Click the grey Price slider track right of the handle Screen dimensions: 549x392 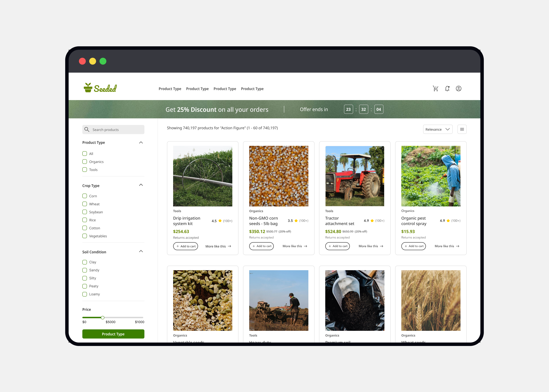tap(124, 317)
